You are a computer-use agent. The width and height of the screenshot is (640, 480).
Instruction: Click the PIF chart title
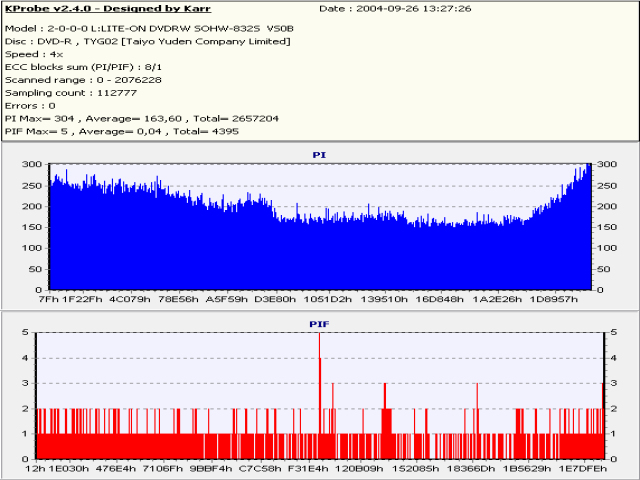[x=319, y=325]
